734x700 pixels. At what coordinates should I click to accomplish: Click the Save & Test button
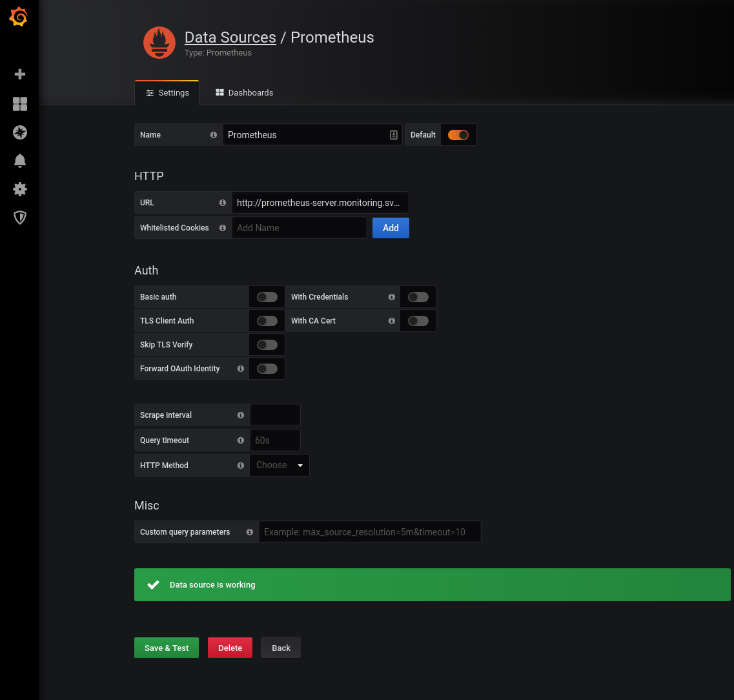point(166,647)
